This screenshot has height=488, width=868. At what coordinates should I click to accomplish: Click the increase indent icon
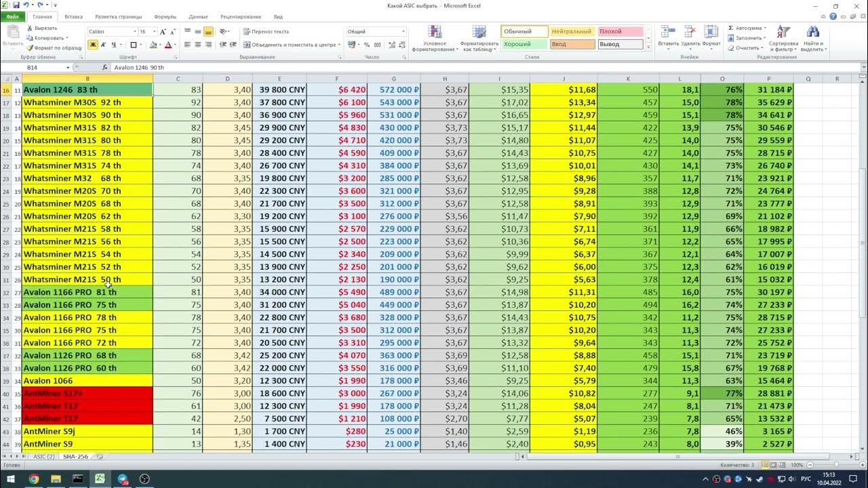click(x=233, y=45)
